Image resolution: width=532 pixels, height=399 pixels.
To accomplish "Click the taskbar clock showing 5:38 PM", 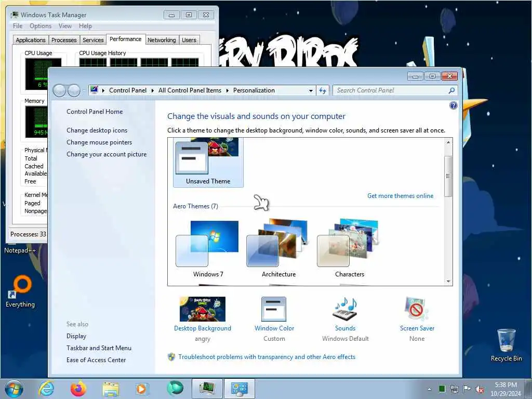I will click(x=506, y=389).
